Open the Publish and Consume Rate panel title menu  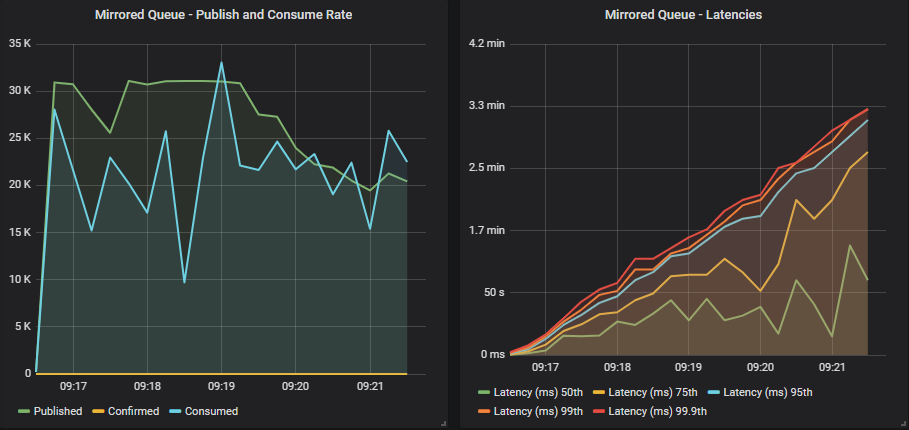(x=223, y=15)
